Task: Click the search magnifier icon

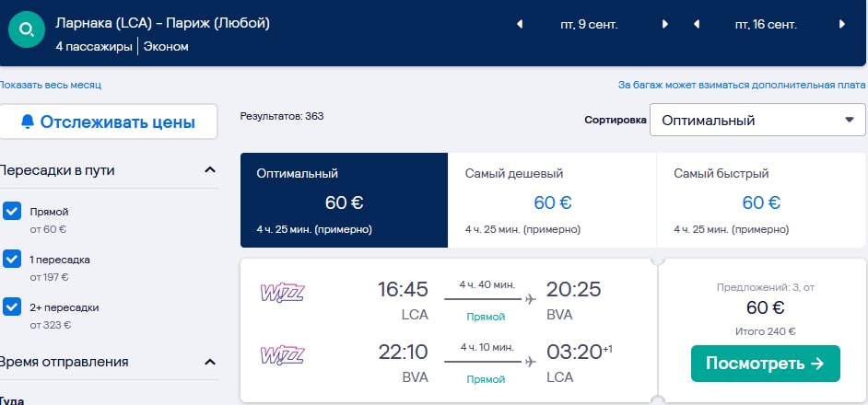Action: click(25, 30)
